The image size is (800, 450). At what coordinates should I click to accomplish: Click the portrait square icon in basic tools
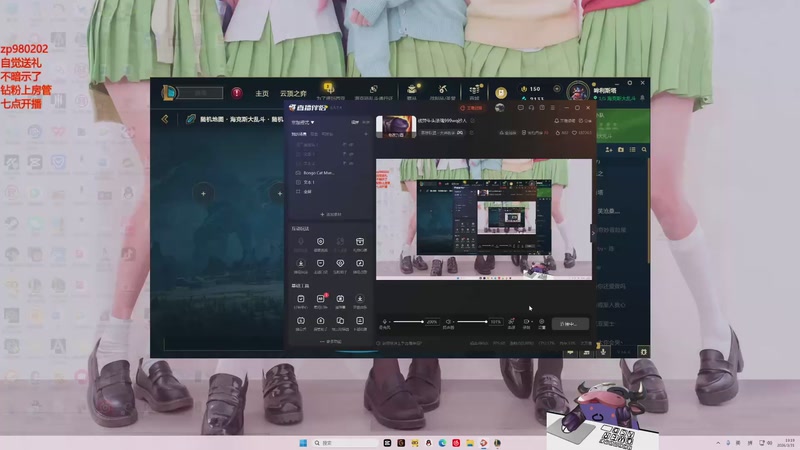(360, 321)
